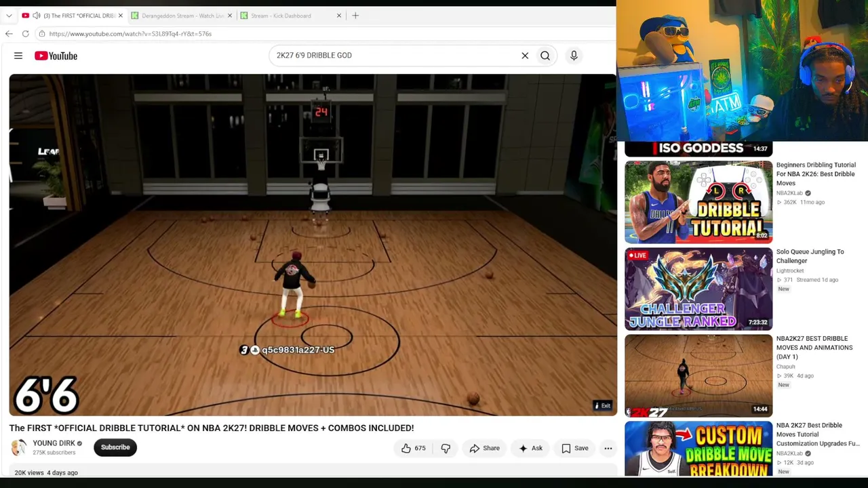
Task: Focus the browser address bar
Action: [x=325, y=34]
